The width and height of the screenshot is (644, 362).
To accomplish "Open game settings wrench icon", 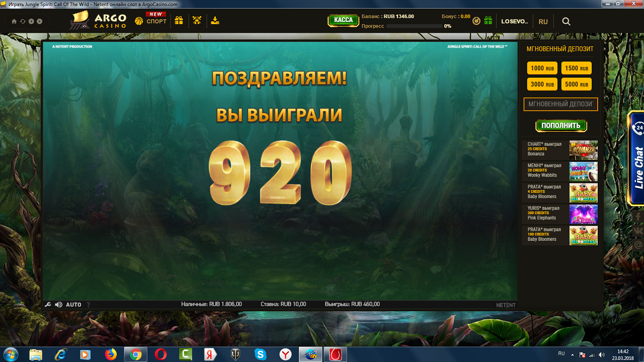I will 48,305.
